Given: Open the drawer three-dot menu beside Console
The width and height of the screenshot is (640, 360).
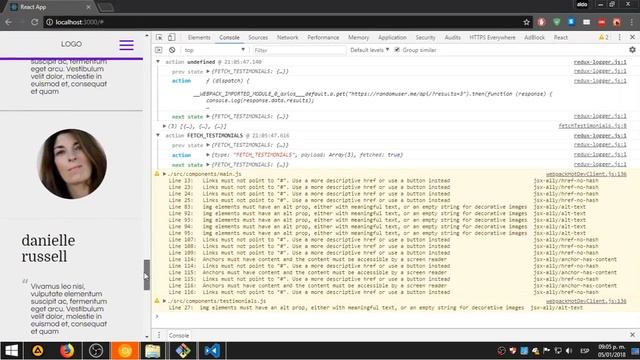Looking at the screenshot, I should pos(159,335).
